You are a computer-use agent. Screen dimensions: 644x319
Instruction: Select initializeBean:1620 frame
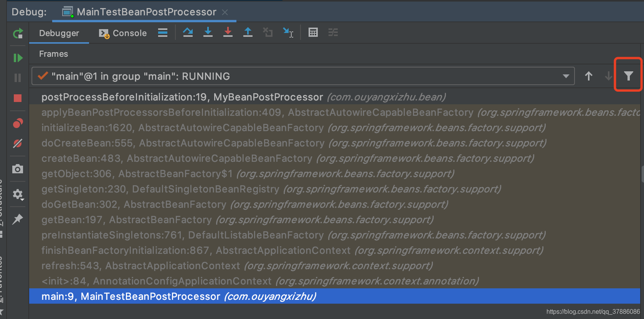(x=335, y=128)
